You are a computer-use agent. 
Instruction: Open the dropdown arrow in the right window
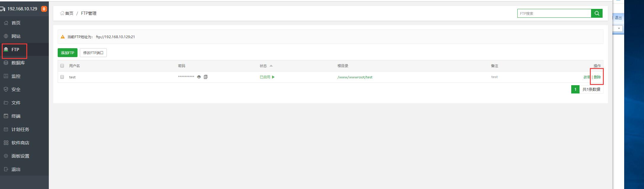pos(619,28)
